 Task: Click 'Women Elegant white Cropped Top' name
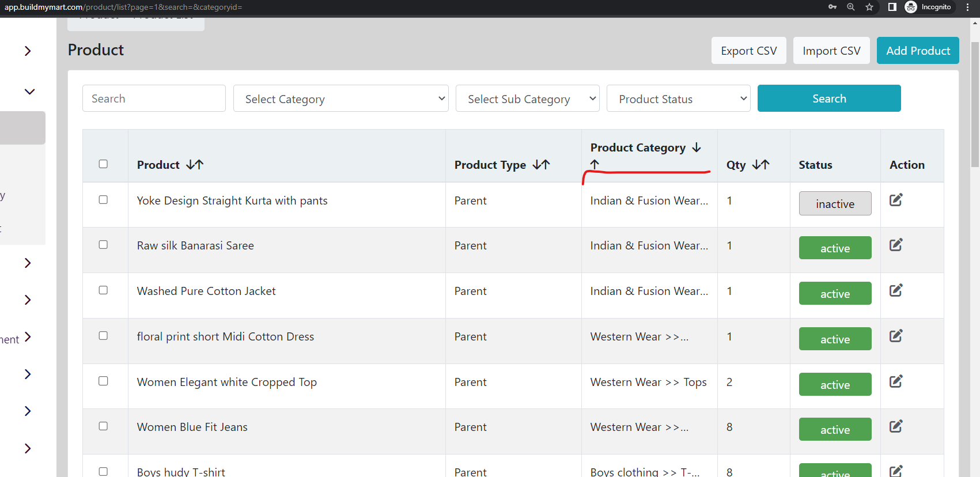tap(227, 383)
